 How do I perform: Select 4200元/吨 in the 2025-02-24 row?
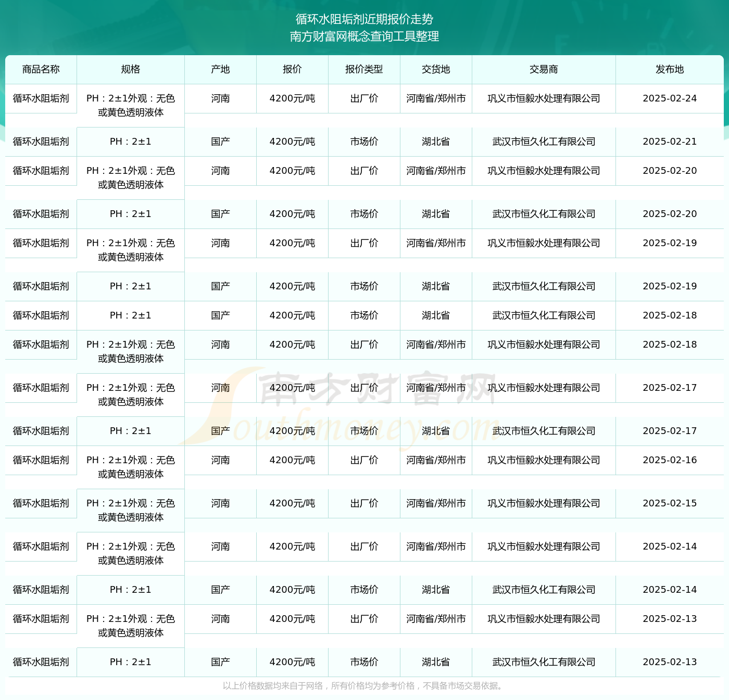pos(292,98)
